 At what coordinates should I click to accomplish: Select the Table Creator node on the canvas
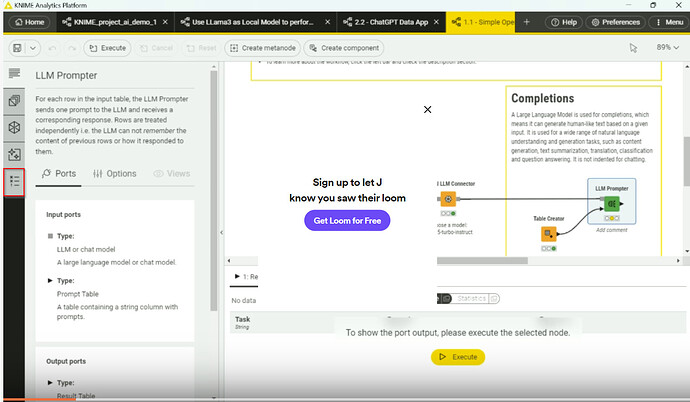[548, 234]
